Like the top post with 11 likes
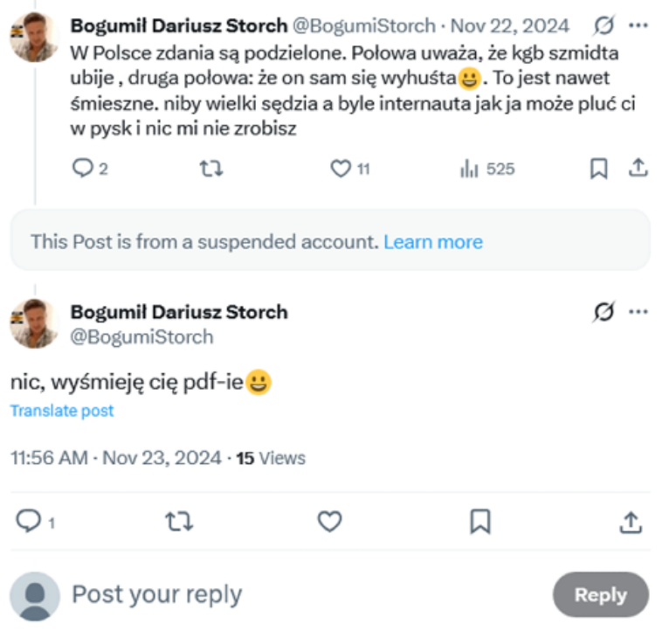Screen dimensions: 669x644 [x=340, y=169]
